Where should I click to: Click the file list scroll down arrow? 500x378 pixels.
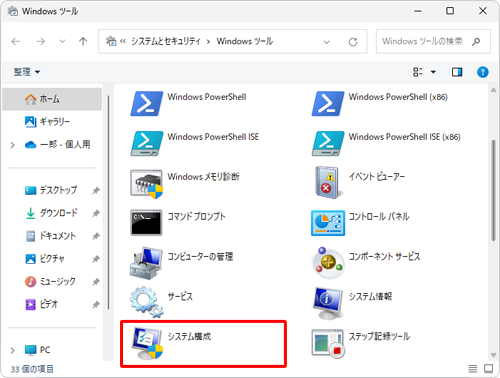point(493,355)
